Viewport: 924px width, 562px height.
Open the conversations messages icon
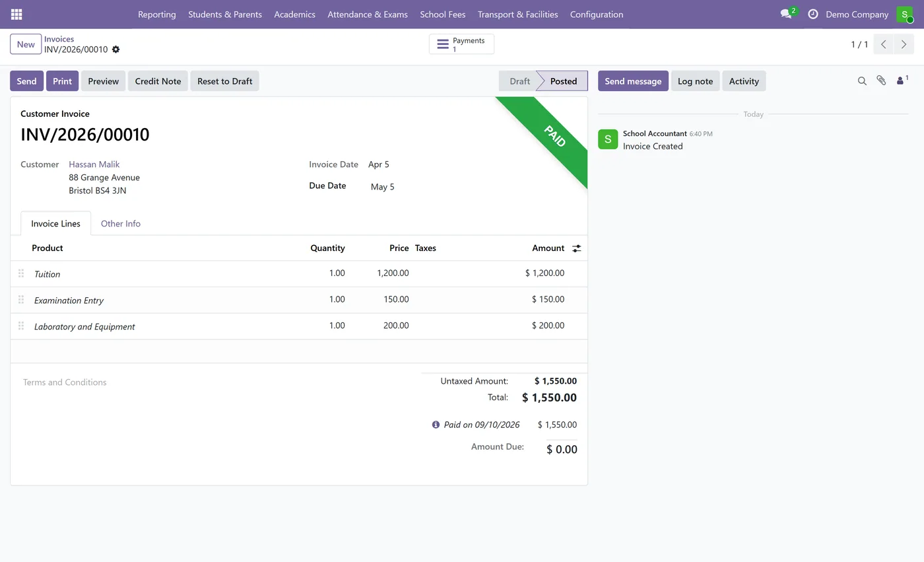(785, 14)
